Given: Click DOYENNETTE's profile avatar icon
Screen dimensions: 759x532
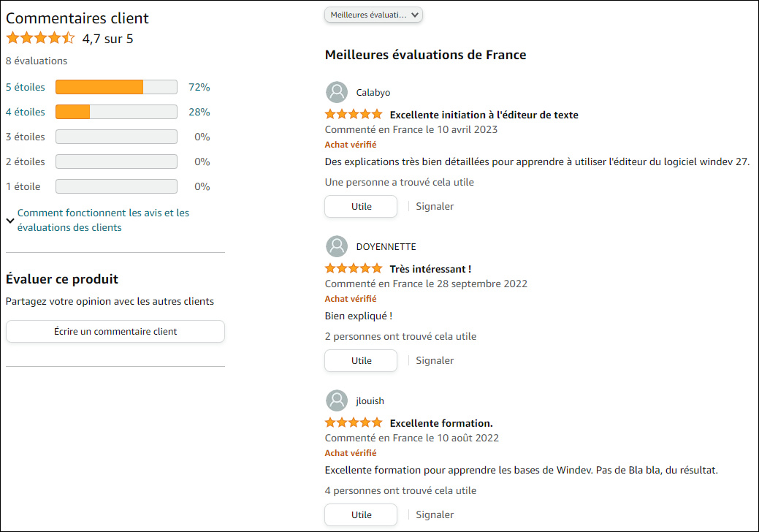Looking at the screenshot, I should 337,246.
